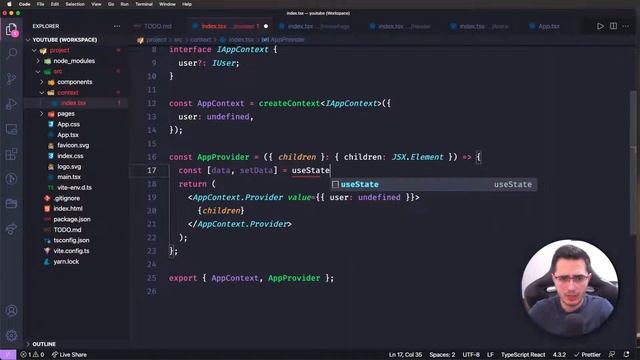The height and width of the screenshot is (360, 640).
Task: Click the Run file play icon
Action: [600, 26]
